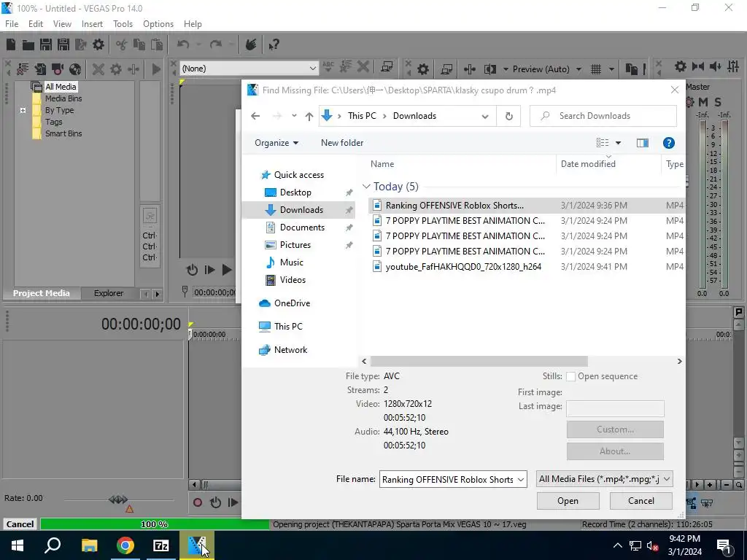Toggle preview pane icon in file dialog
Screen dimensions: 747x560
click(642, 143)
